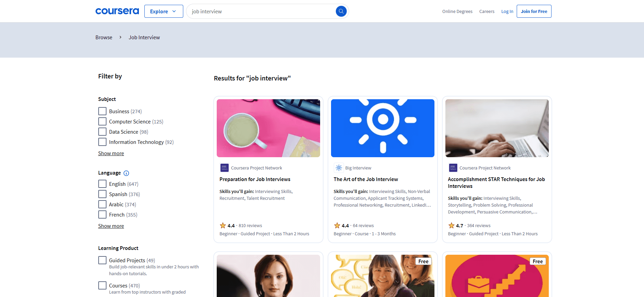Screen dimensions: 644x297
Task: Click the blue search magnifier button
Action: (x=341, y=11)
